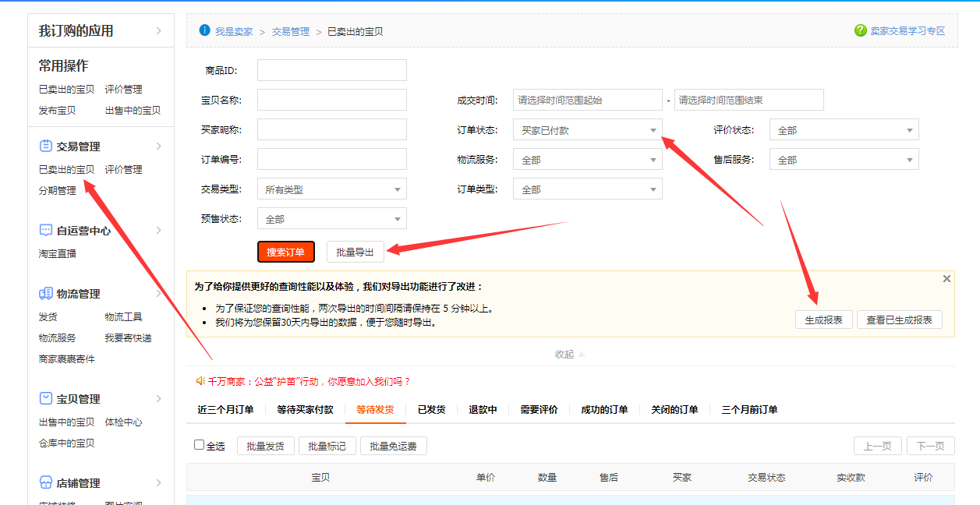980x505 pixels.
Task: Open the 订单状态 dropdown
Action: pos(587,130)
